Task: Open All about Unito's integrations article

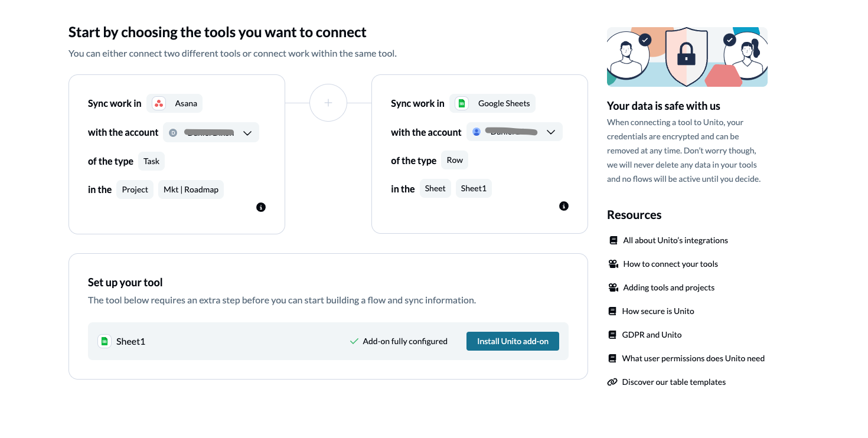Action: click(x=675, y=240)
